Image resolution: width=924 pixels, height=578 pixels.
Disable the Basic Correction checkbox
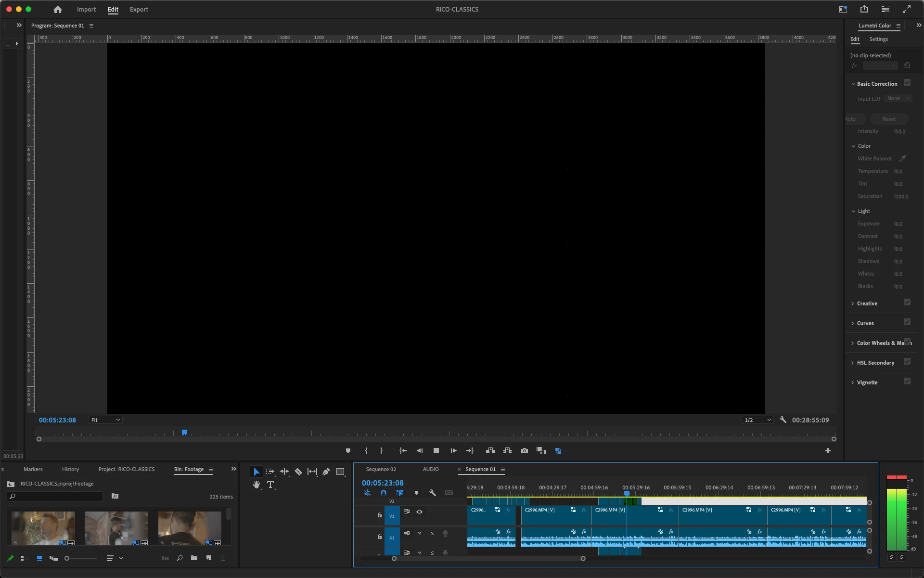click(x=907, y=83)
